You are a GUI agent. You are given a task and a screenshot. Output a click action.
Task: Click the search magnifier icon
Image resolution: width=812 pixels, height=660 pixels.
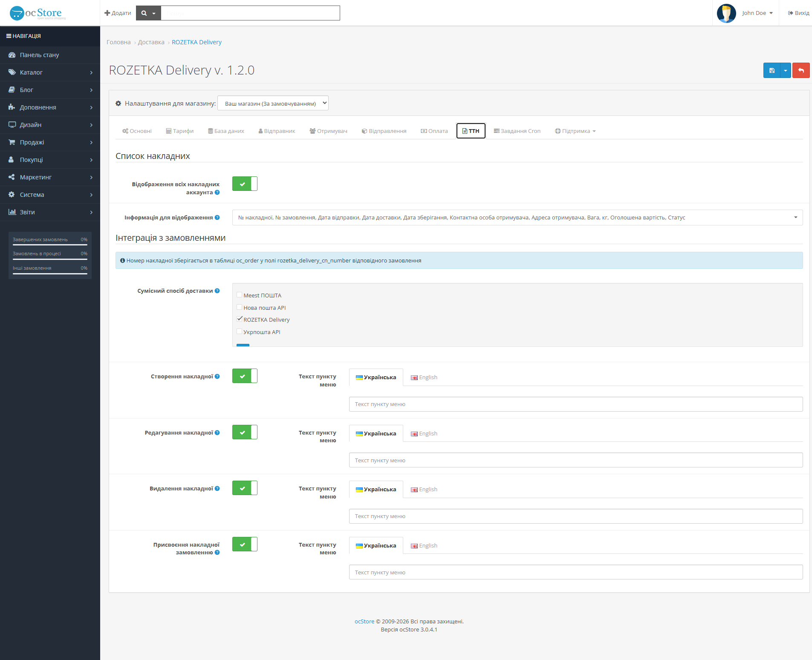144,13
